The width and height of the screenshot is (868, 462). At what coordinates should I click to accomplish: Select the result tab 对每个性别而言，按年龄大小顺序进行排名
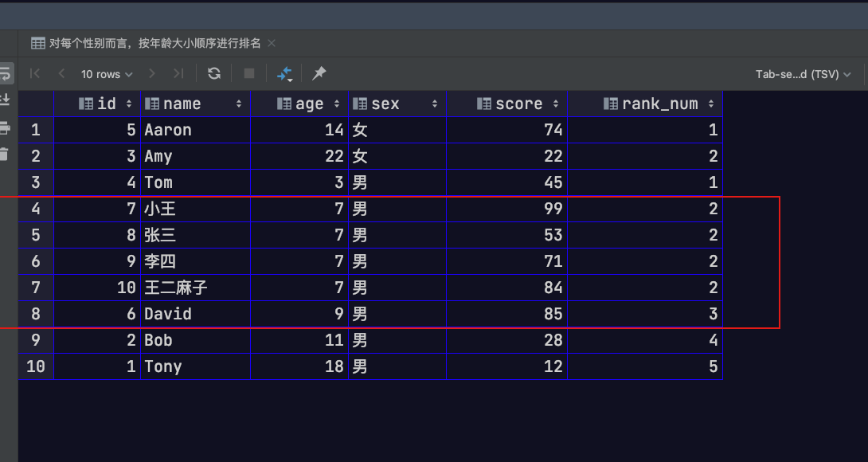(x=154, y=43)
